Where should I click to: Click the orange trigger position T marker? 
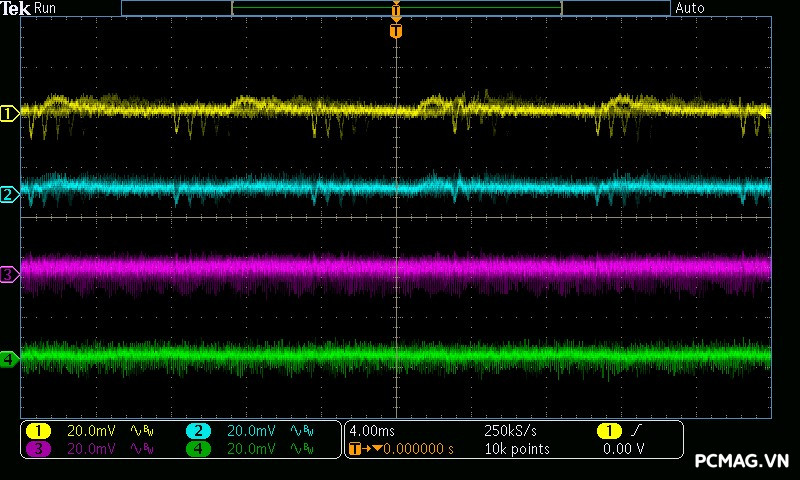point(396,31)
